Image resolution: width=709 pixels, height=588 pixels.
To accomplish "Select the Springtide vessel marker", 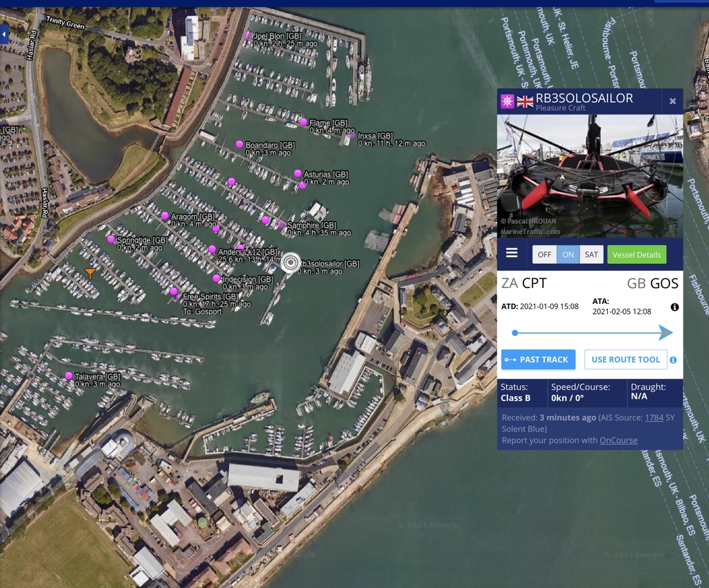I will tap(111, 239).
